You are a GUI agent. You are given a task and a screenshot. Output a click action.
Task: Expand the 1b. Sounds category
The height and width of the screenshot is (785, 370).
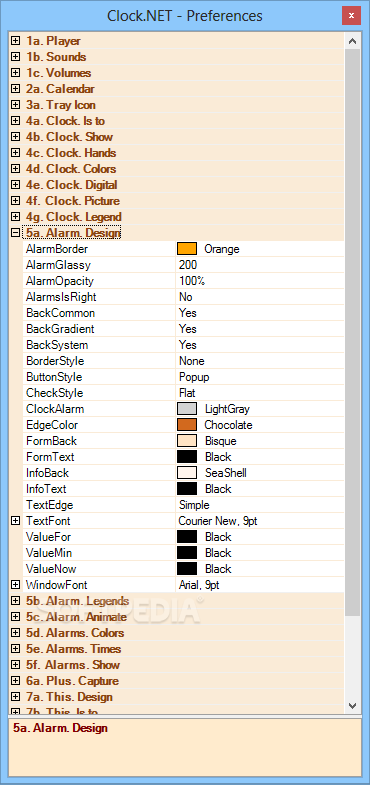coord(16,57)
